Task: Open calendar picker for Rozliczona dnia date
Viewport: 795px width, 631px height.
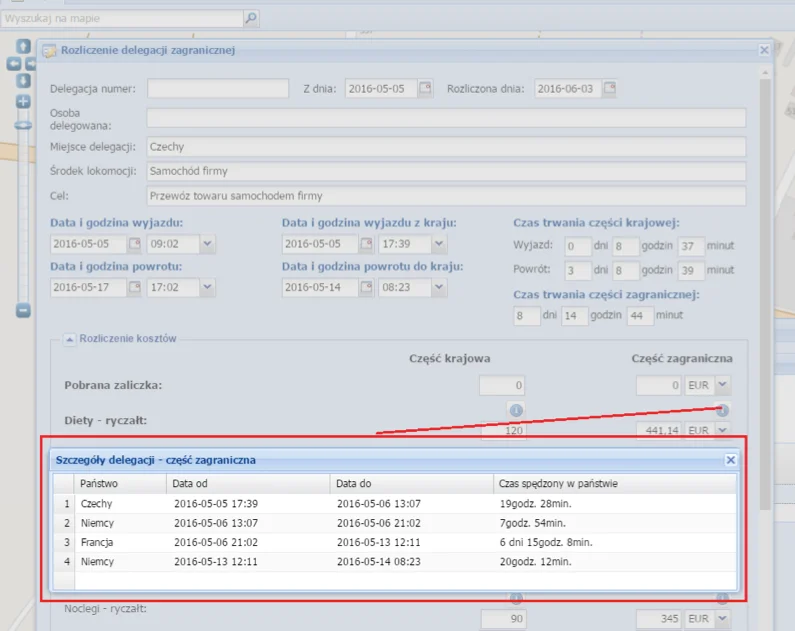Action: point(609,88)
